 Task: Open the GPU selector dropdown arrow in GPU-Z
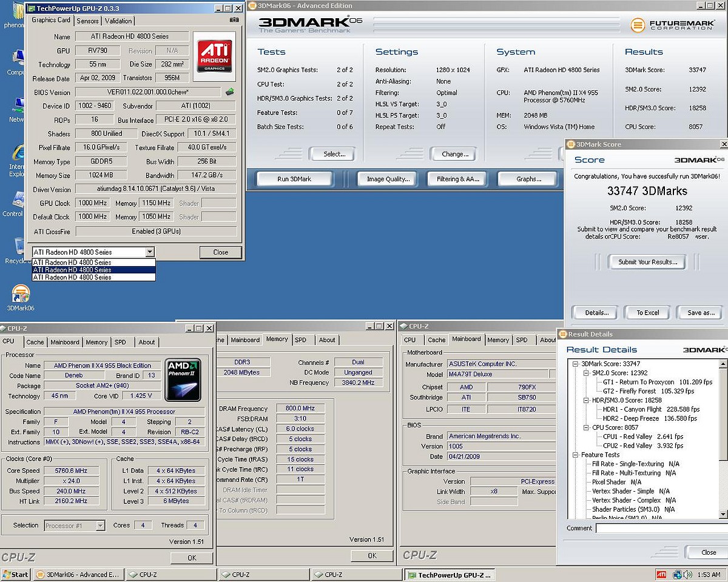pyautogui.click(x=150, y=252)
